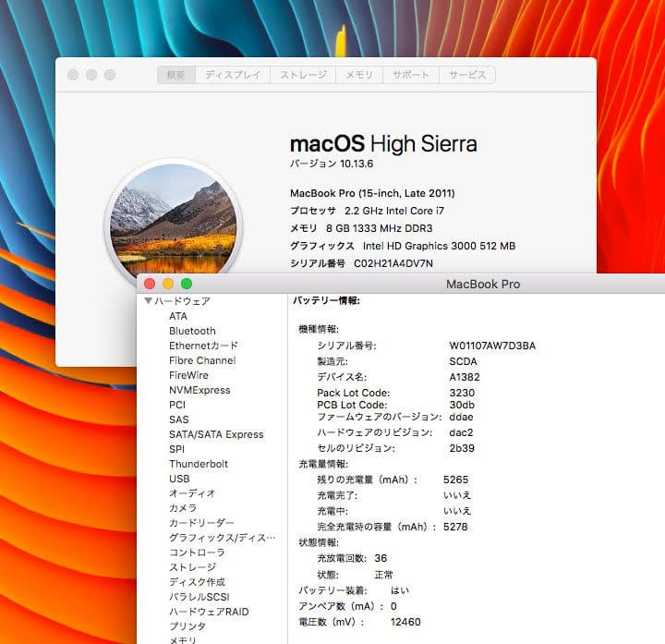The width and height of the screenshot is (665, 644).
Task: Select カードリーダー in the sidebar
Action: [201, 523]
